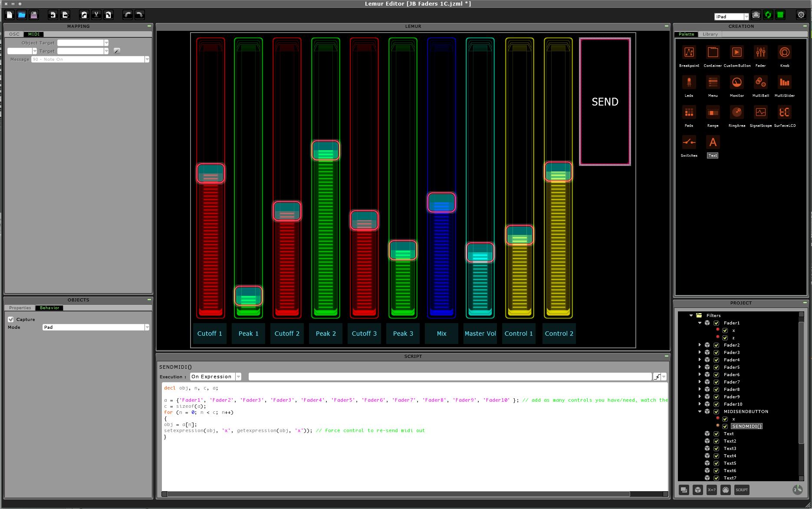The width and height of the screenshot is (812, 509).
Task: Click the SEND button on the canvas
Action: coord(605,102)
